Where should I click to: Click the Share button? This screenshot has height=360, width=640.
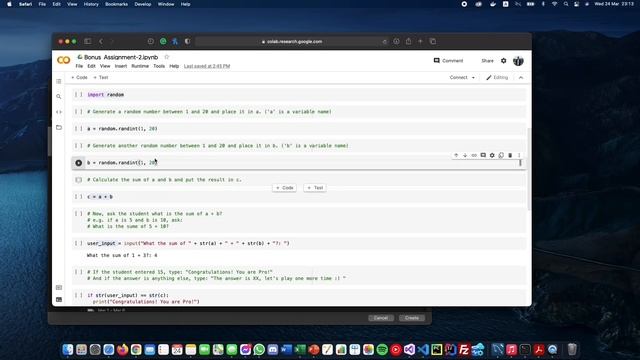(x=487, y=61)
